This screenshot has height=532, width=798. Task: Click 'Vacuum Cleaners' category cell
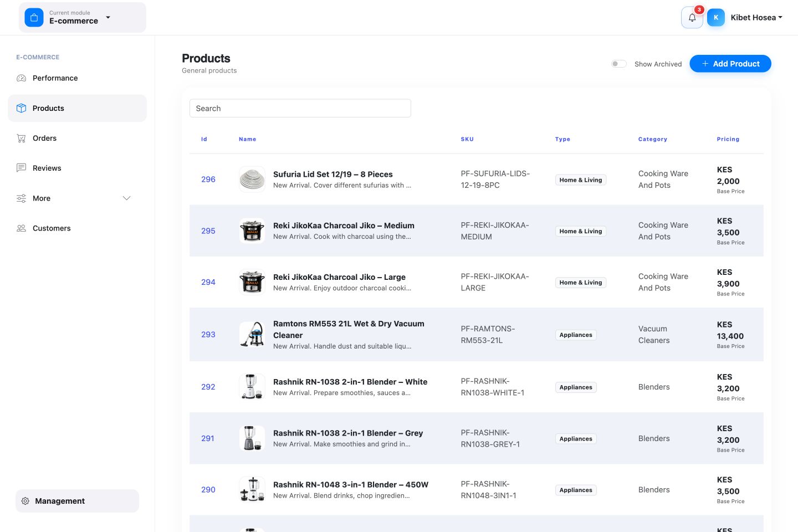654,335
